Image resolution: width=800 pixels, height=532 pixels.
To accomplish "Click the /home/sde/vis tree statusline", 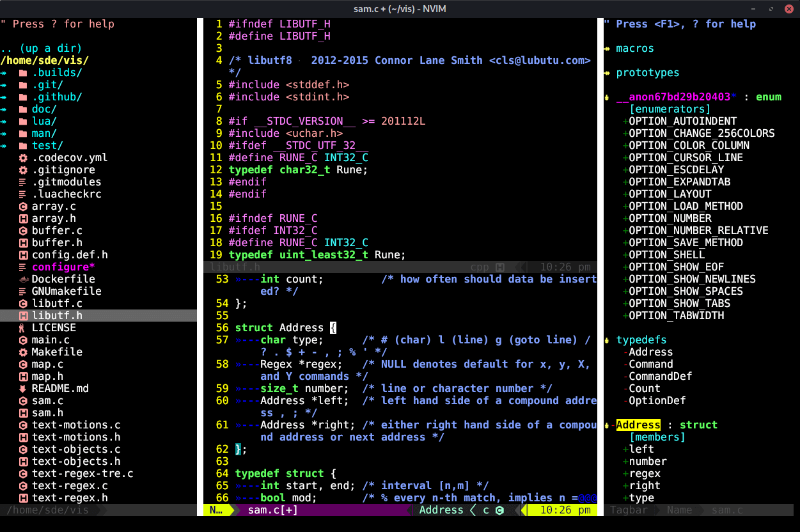I will (x=48, y=510).
